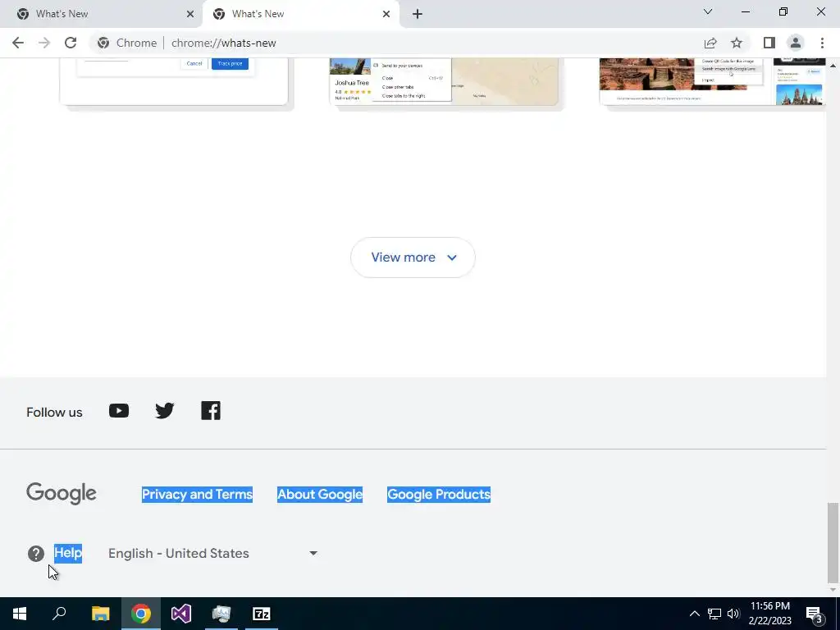
Task: Click the Track price button in thumbnail
Action: point(230,63)
